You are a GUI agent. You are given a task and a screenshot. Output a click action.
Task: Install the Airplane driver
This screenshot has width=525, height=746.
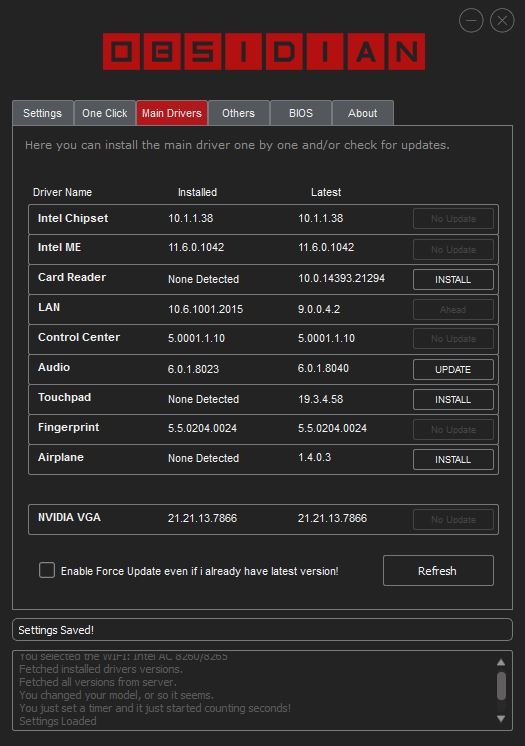tap(453, 459)
